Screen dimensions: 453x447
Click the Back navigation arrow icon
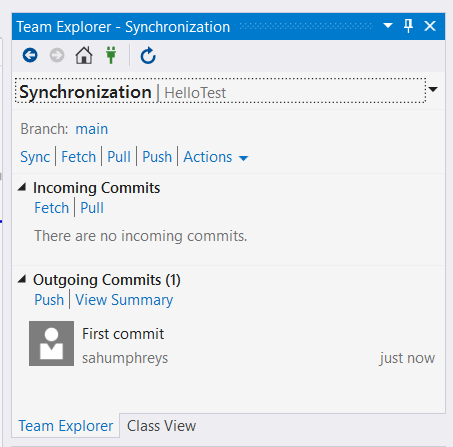(30, 55)
